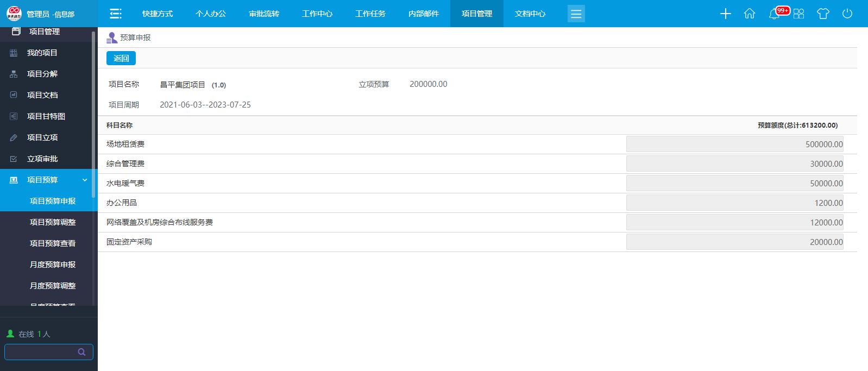The height and width of the screenshot is (371, 868).
Task: Click the search magnifier icon in sidebar
Action: (x=81, y=352)
